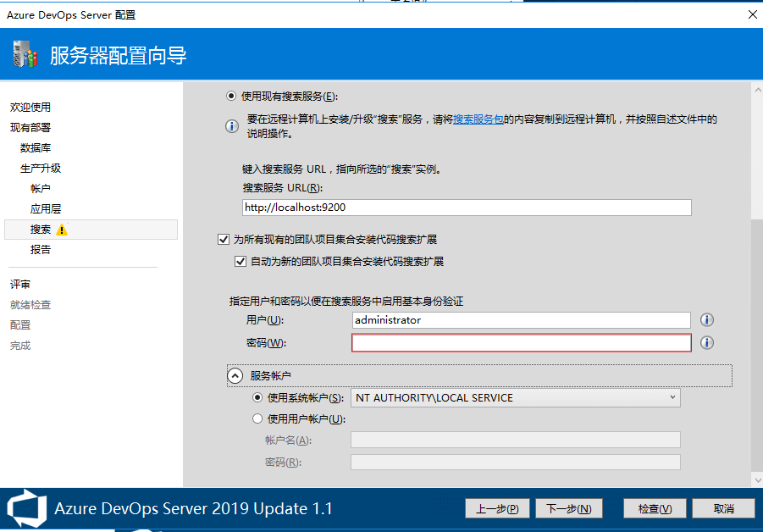
Task: Click the vertical scrollbar of the settings pane
Action: click(756, 280)
